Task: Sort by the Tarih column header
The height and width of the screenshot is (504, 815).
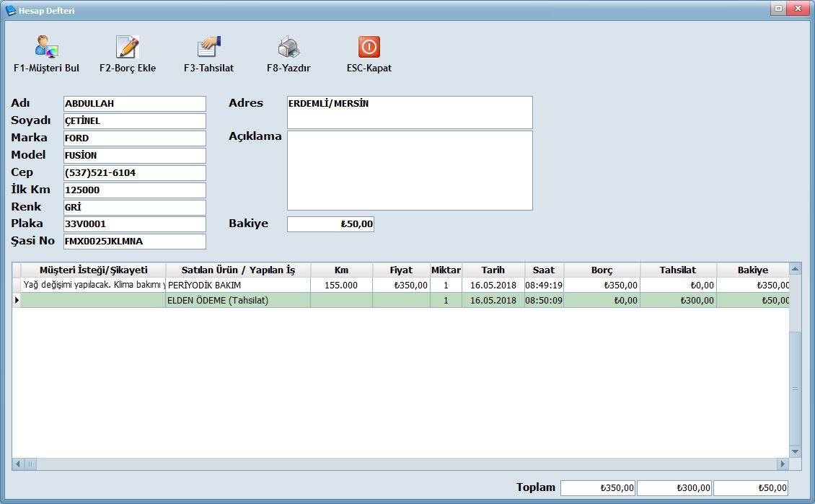Action: 493,270
